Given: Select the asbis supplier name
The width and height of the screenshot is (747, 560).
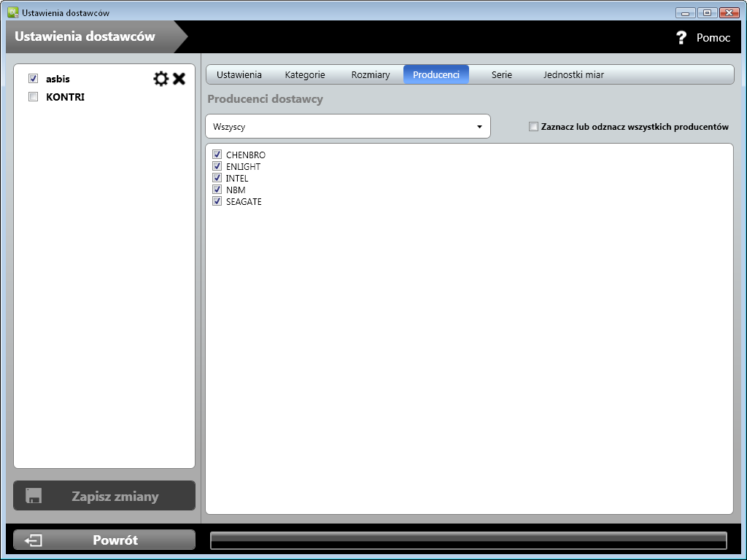Looking at the screenshot, I should point(58,79).
